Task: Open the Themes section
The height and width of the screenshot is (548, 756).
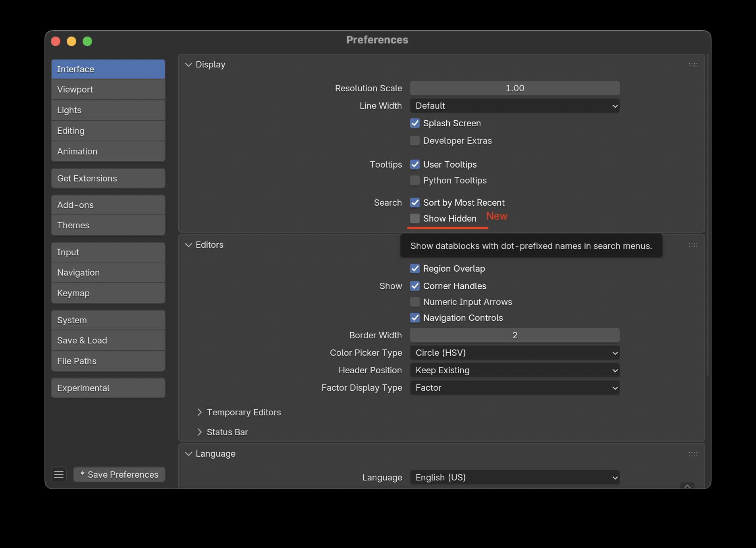Action: click(108, 225)
